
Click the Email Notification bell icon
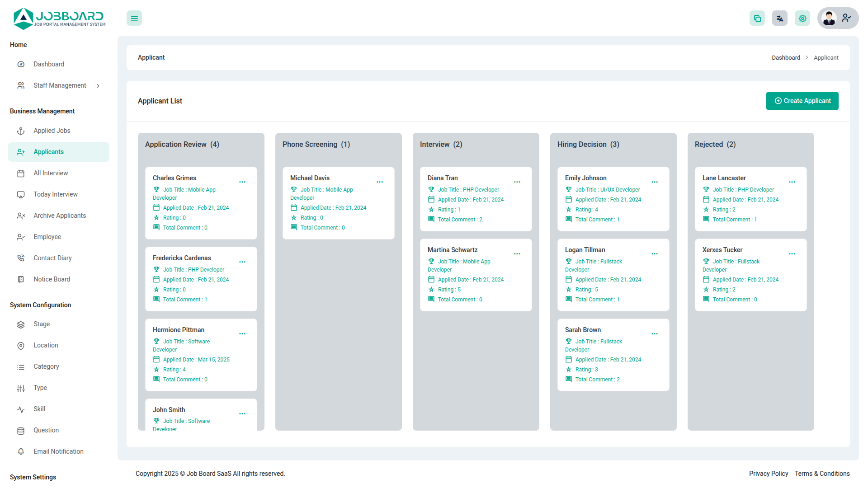coord(21,451)
